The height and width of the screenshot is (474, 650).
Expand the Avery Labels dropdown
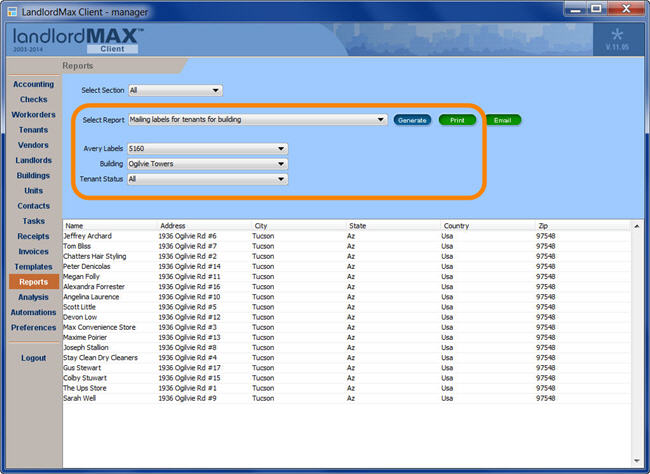tap(207, 148)
